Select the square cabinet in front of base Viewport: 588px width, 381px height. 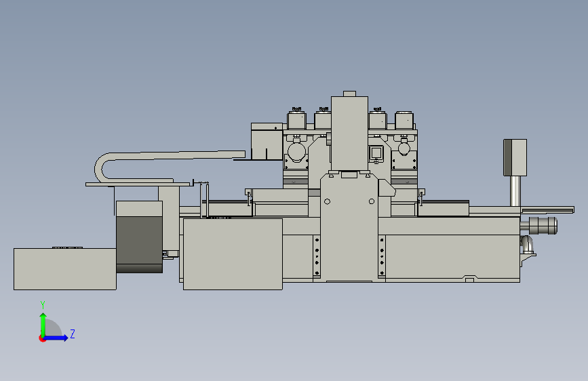click(x=233, y=254)
